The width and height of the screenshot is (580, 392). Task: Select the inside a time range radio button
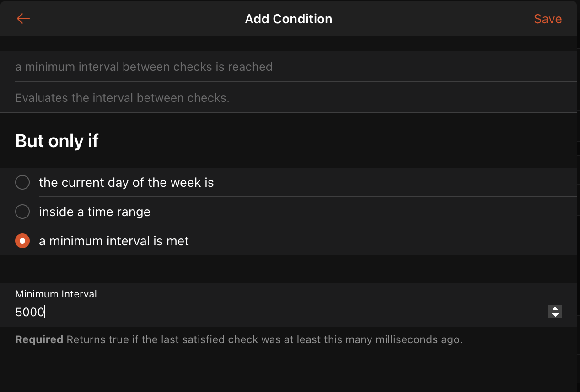[x=22, y=212]
